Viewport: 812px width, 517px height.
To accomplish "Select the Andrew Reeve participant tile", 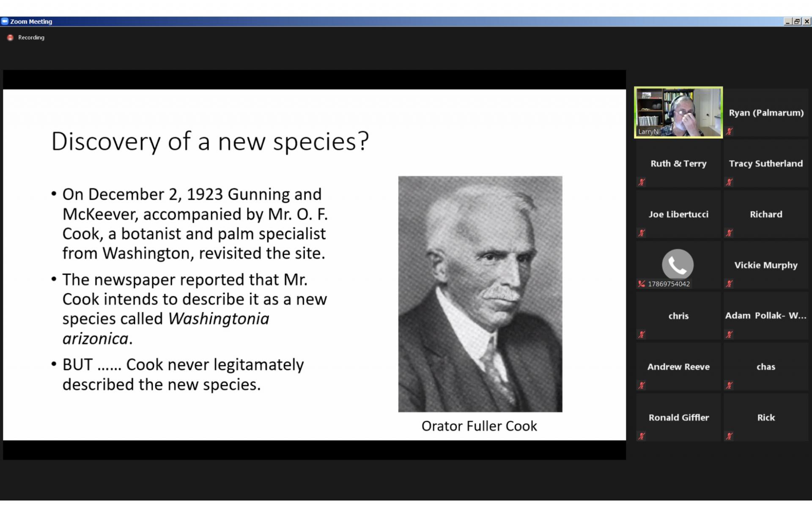I will click(x=678, y=366).
